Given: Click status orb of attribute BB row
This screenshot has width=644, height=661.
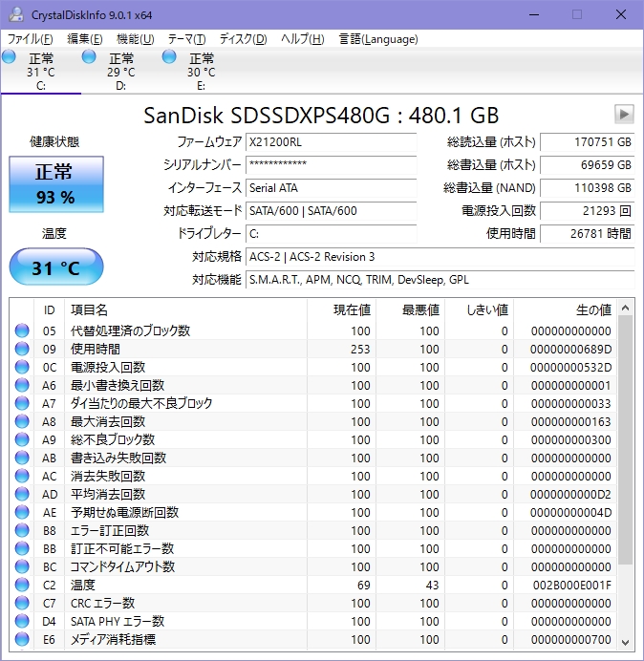Looking at the screenshot, I should point(22,548).
